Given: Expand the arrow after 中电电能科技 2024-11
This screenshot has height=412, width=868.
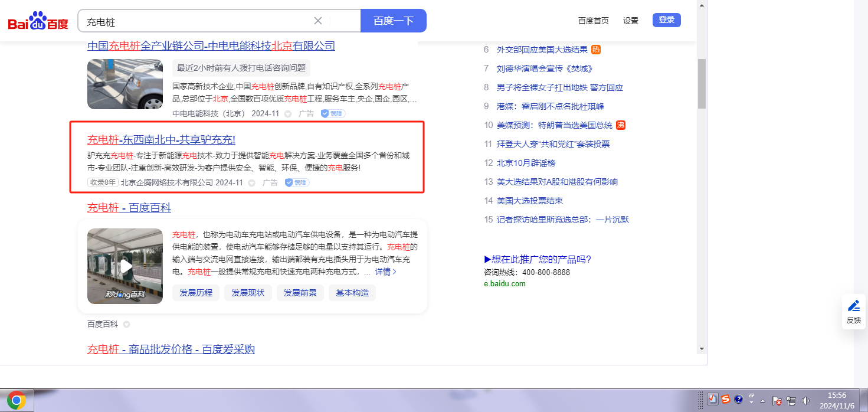Looking at the screenshot, I should point(288,114).
